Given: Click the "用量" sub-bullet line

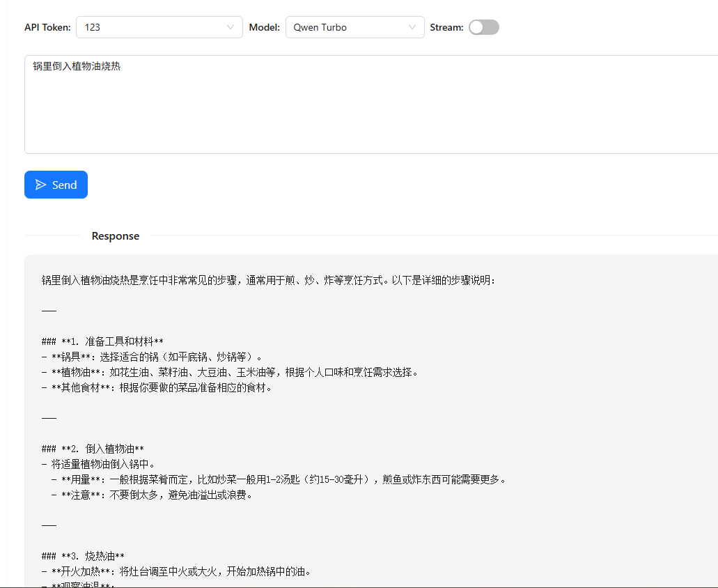Looking at the screenshot, I should click(x=279, y=479).
